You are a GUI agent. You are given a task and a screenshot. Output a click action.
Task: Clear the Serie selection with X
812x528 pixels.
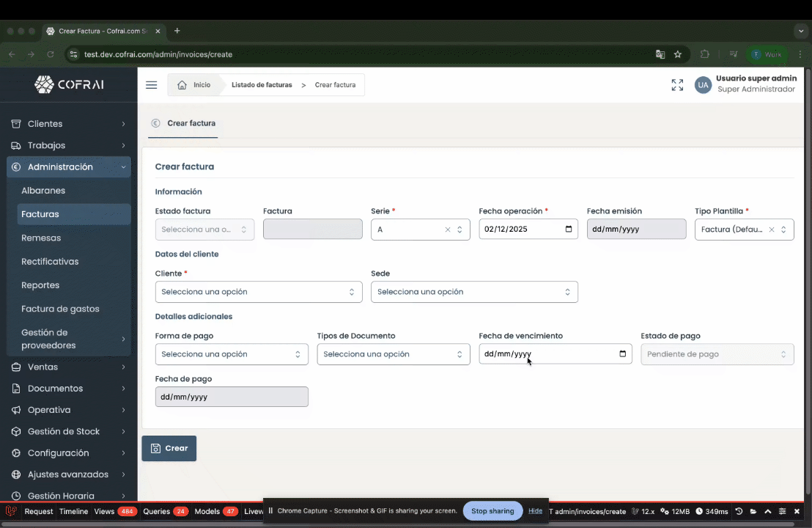click(x=448, y=230)
